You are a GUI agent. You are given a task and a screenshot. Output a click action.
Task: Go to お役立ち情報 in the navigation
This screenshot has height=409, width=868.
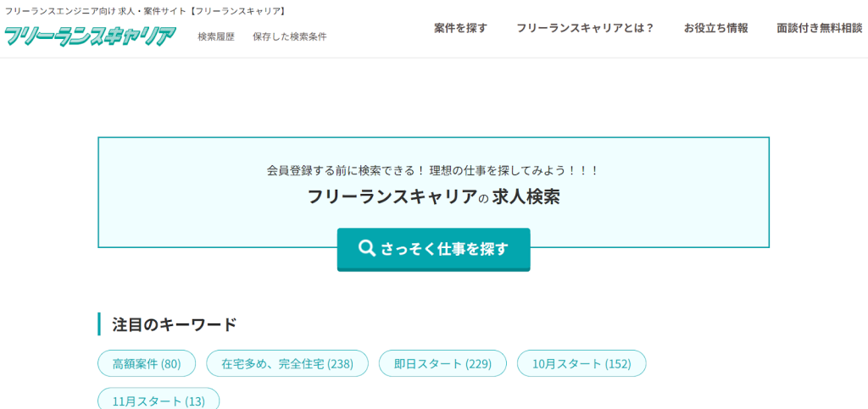click(x=715, y=28)
